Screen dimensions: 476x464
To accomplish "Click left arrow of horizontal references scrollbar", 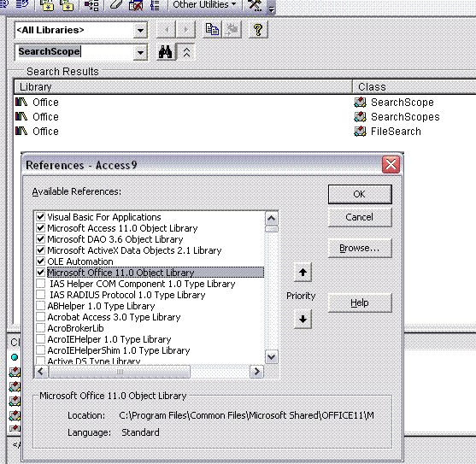I will click(x=41, y=372).
